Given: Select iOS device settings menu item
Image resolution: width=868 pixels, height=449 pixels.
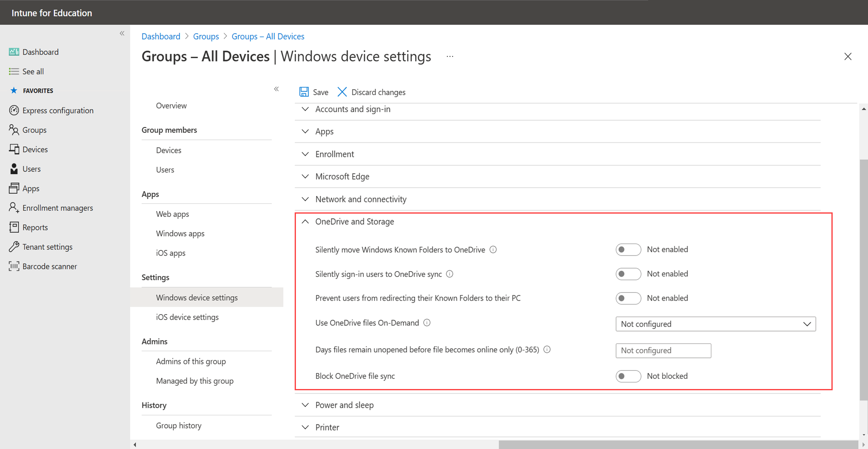Looking at the screenshot, I should [187, 316].
